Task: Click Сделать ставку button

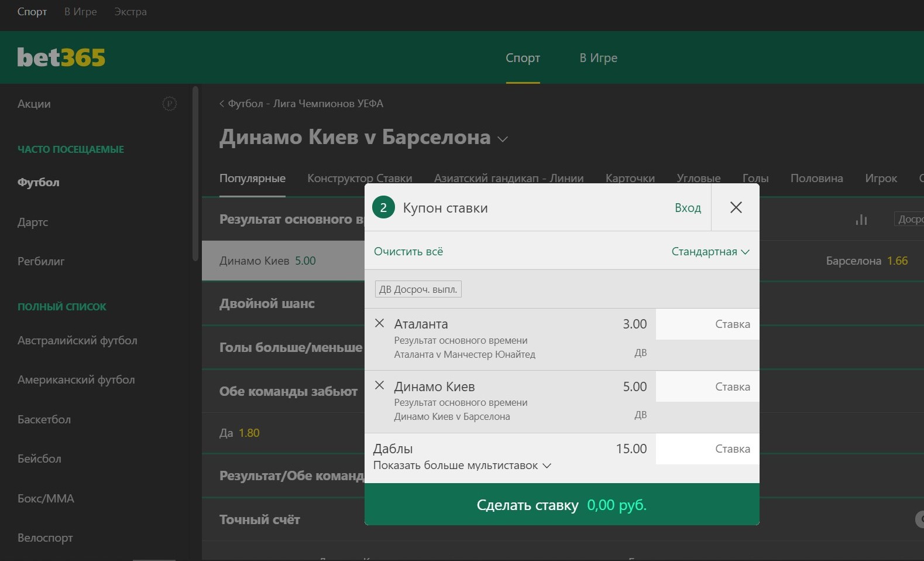Action: coord(562,504)
